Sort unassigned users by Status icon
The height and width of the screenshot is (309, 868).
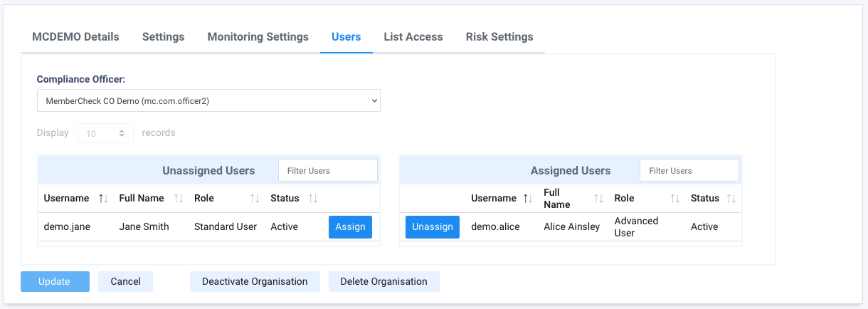click(313, 199)
